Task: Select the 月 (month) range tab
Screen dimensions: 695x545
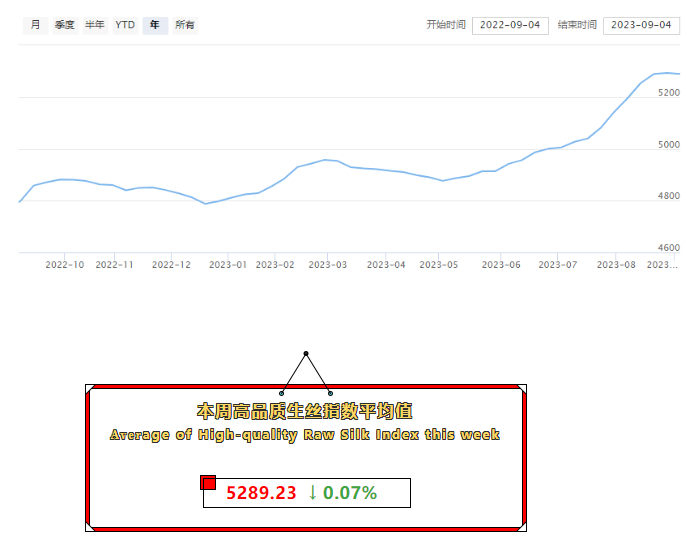Action: pyautogui.click(x=36, y=25)
